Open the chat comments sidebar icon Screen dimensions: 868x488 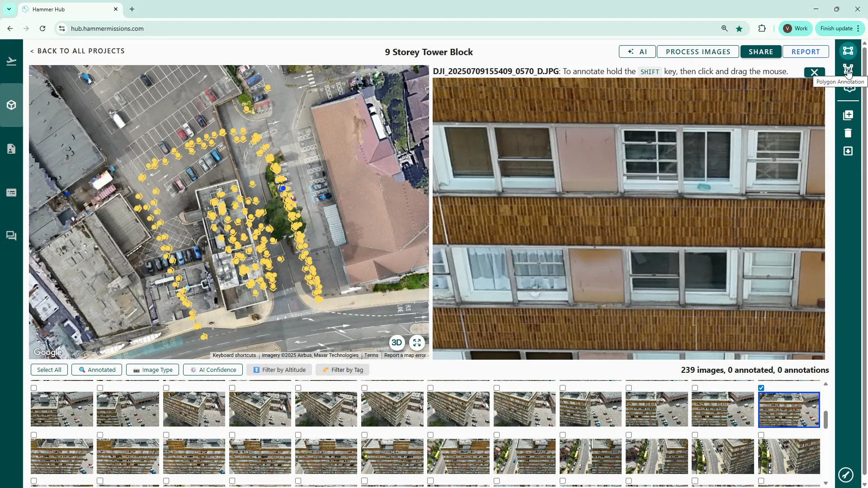click(x=11, y=236)
